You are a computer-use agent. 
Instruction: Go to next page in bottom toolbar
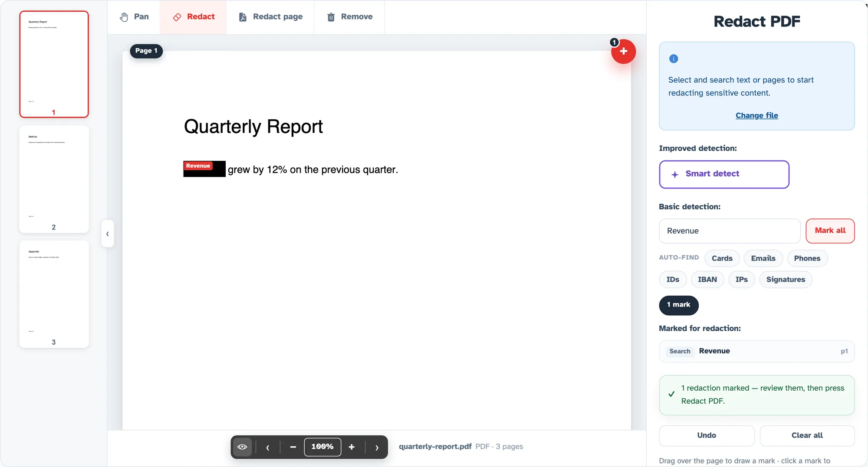pos(377,447)
